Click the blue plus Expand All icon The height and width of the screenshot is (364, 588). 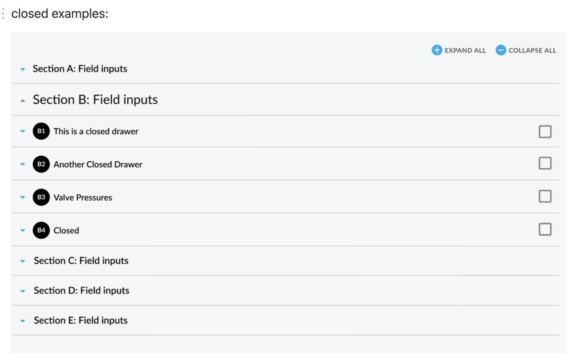tap(437, 50)
